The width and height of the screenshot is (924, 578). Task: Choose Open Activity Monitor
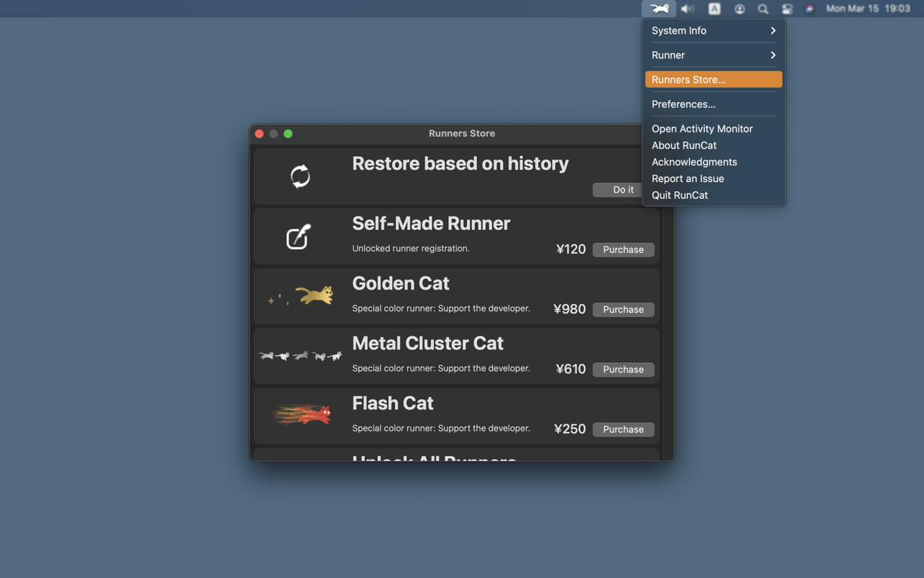713,129
